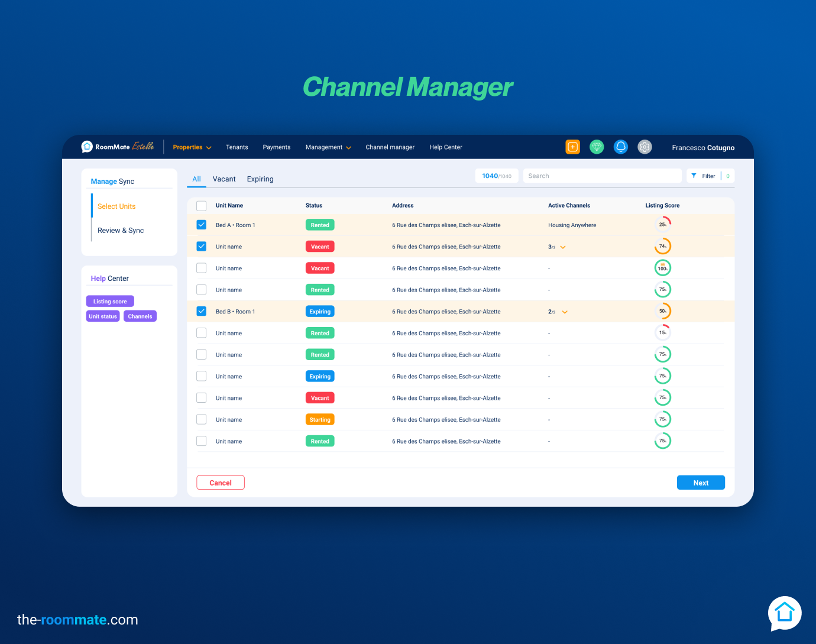Click the Francesco Cotugno user name

pyautogui.click(x=703, y=148)
